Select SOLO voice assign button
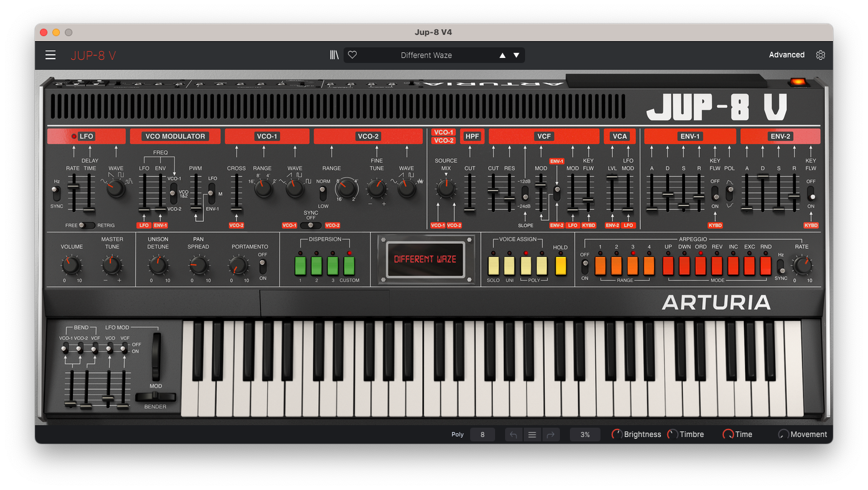 [x=493, y=266]
